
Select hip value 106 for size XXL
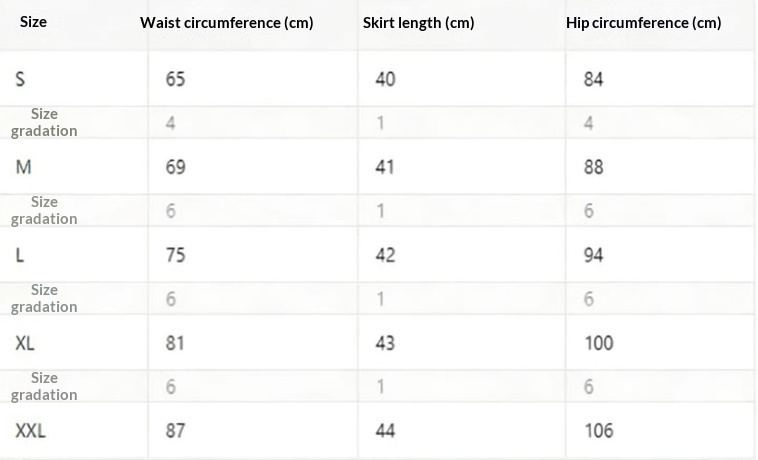point(599,431)
